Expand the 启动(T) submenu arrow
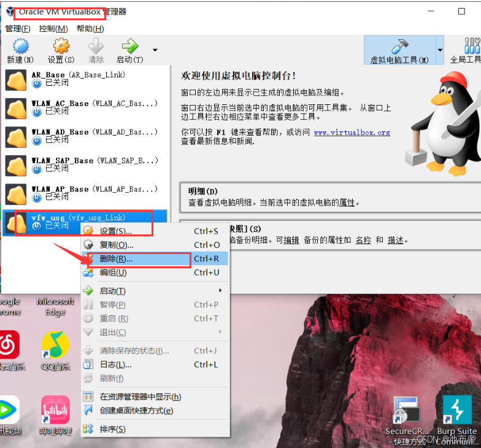This screenshot has height=448, width=481. (220, 291)
